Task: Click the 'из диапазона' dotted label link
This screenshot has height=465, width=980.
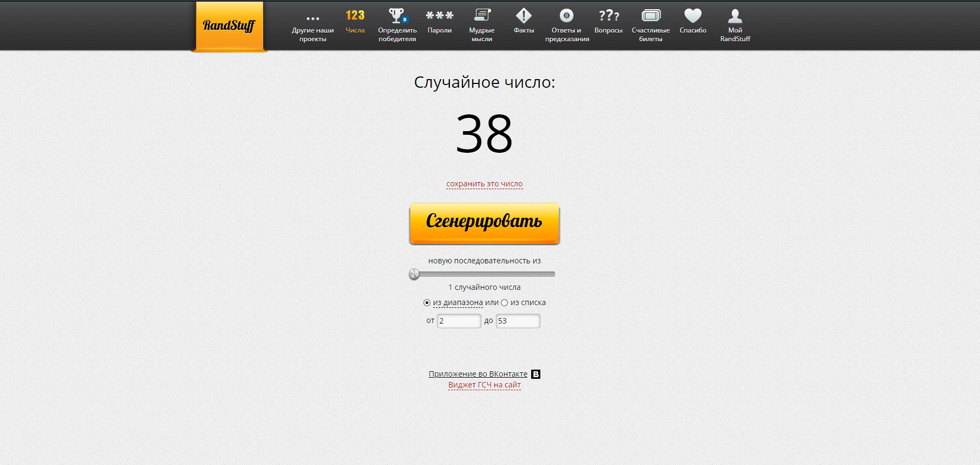Action: pos(458,303)
